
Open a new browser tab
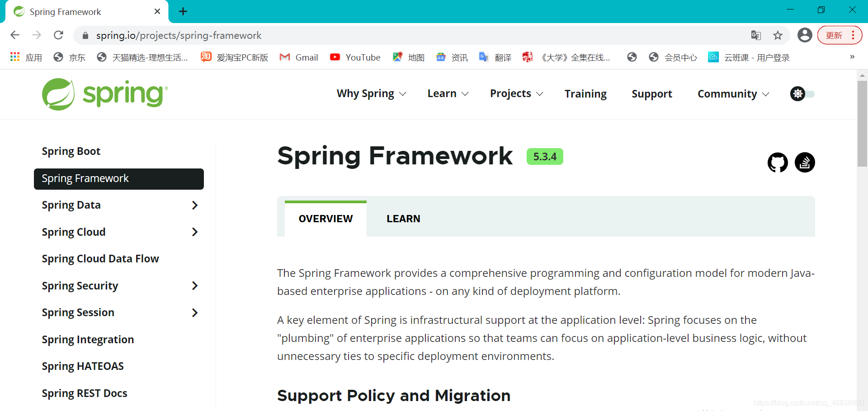click(x=183, y=11)
